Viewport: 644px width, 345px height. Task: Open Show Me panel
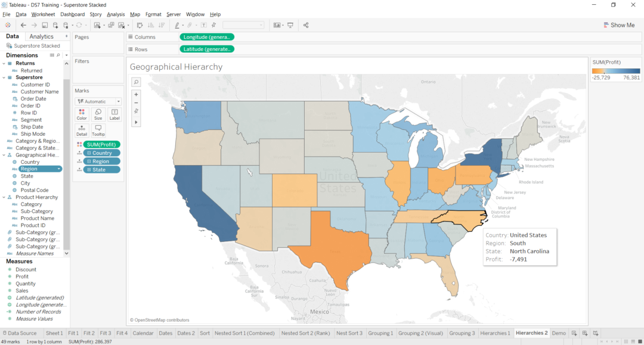point(620,25)
